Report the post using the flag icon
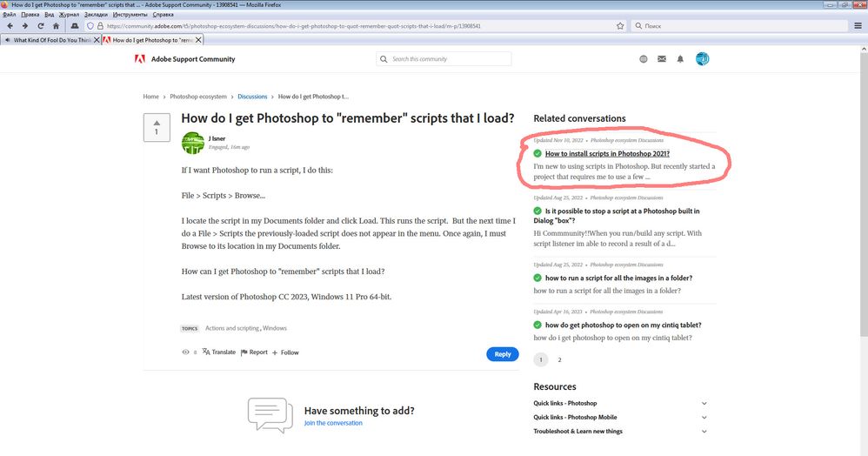This screenshot has height=456, width=868. (254, 352)
